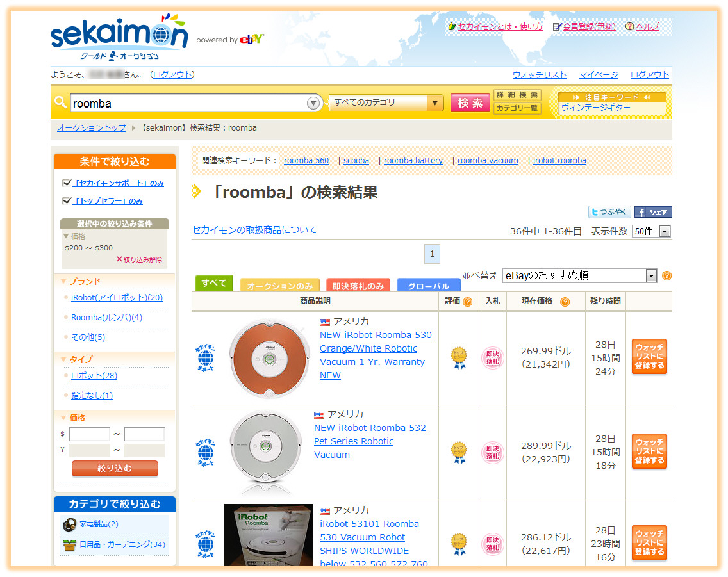The height and width of the screenshot is (577, 728).
Task: Click top seller badge on Roomba 532 row
Action: 459,452
